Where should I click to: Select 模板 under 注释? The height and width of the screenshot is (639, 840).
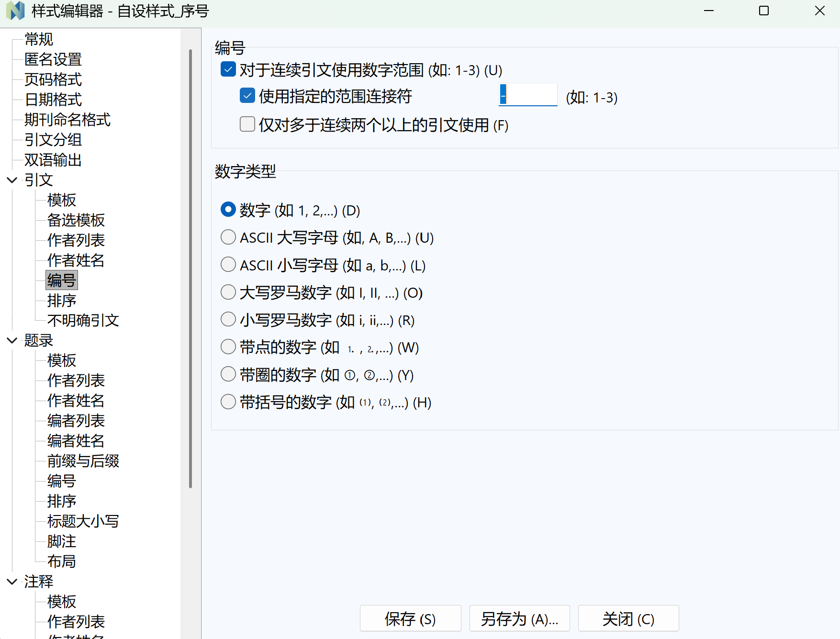click(62, 602)
